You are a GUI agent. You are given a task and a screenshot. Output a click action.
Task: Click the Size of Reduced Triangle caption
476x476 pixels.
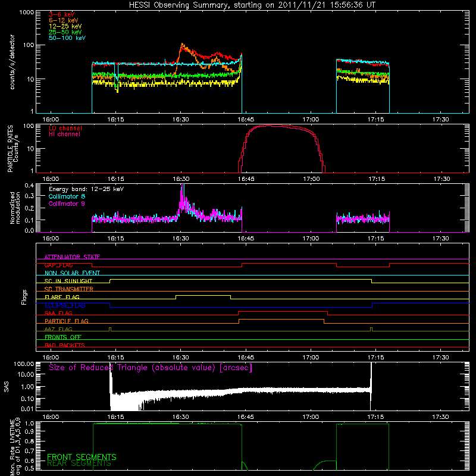[x=151, y=368]
